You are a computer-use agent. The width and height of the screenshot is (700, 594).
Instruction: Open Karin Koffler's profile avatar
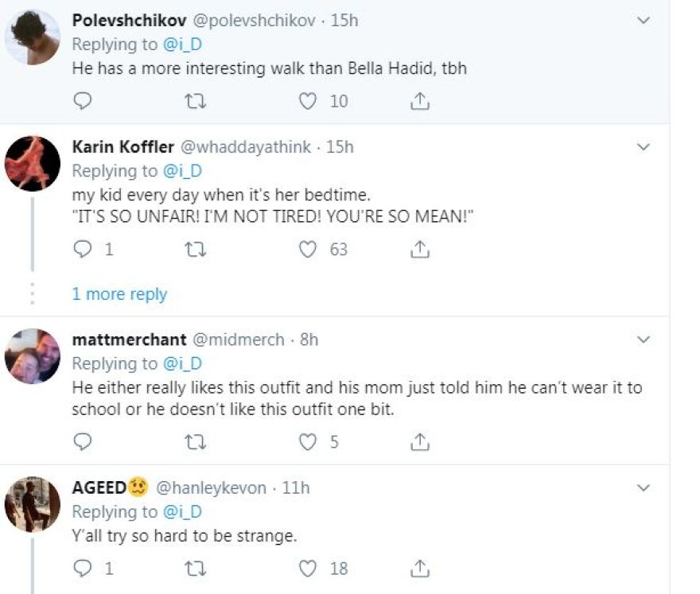coord(33,163)
